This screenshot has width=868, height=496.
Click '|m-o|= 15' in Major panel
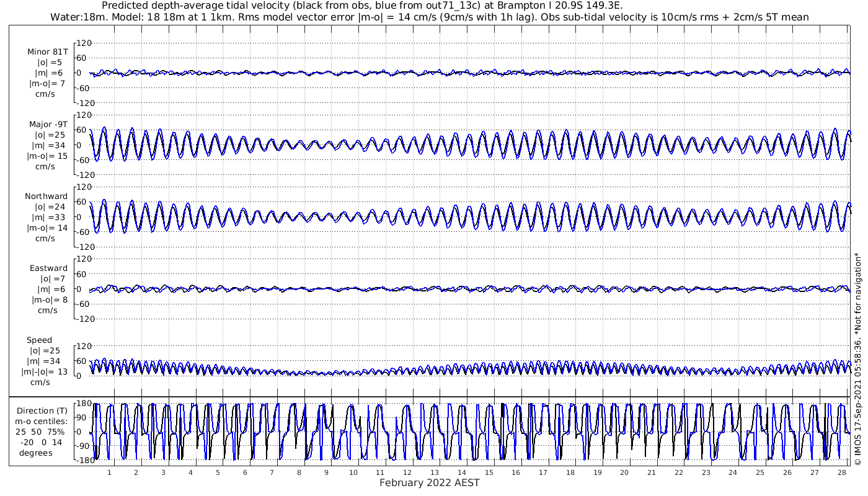[x=47, y=156]
